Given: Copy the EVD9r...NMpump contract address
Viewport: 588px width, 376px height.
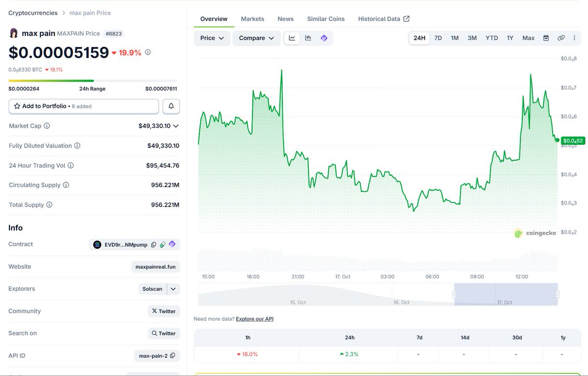Looking at the screenshot, I should tap(153, 244).
